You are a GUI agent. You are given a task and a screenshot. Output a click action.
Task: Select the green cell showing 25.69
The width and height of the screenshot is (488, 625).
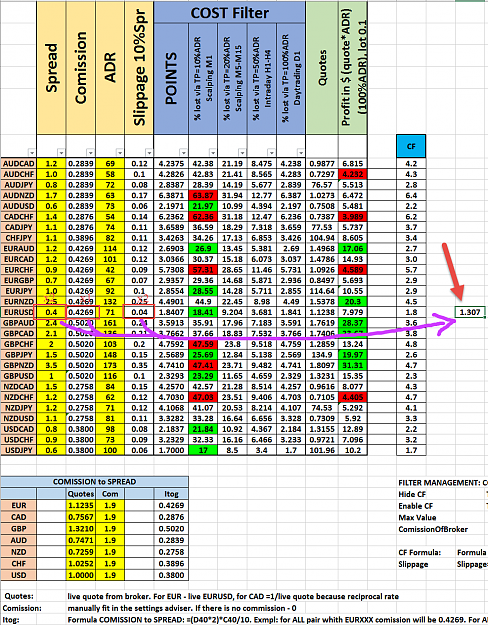click(x=203, y=355)
